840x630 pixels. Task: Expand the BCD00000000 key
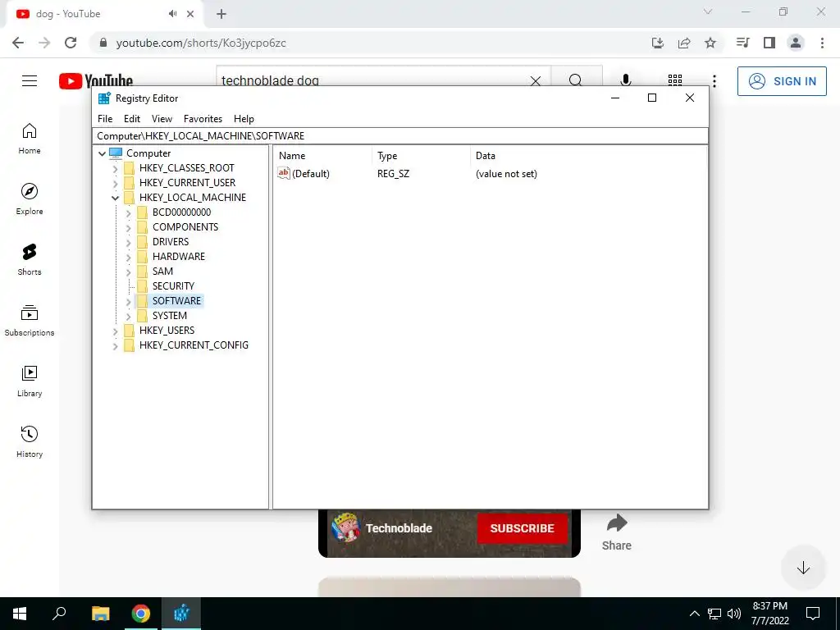[128, 212]
